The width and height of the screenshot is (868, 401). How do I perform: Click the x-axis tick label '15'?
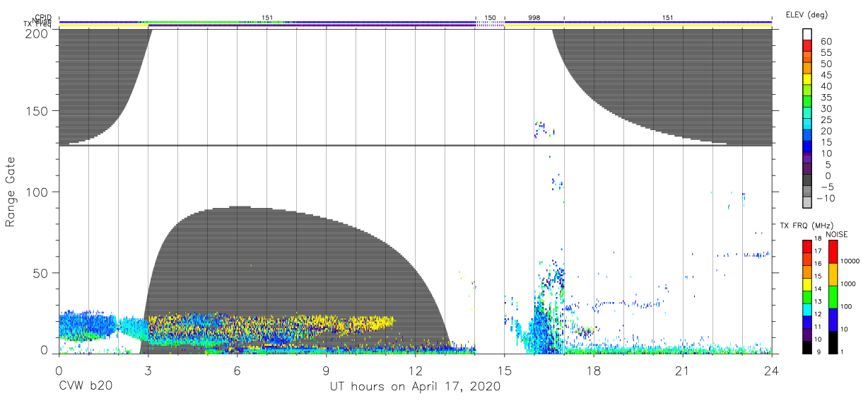click(x=504, y=371)
